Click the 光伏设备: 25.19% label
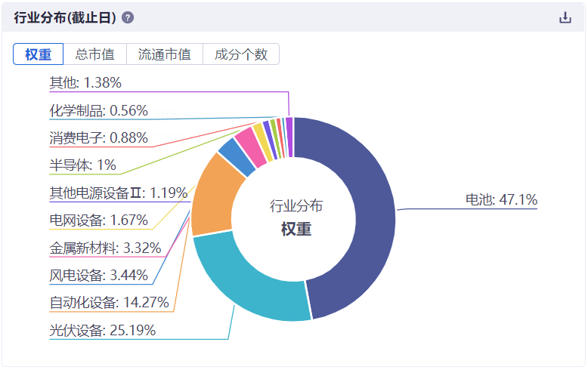The image size is (588, 370). pos(103,330)
